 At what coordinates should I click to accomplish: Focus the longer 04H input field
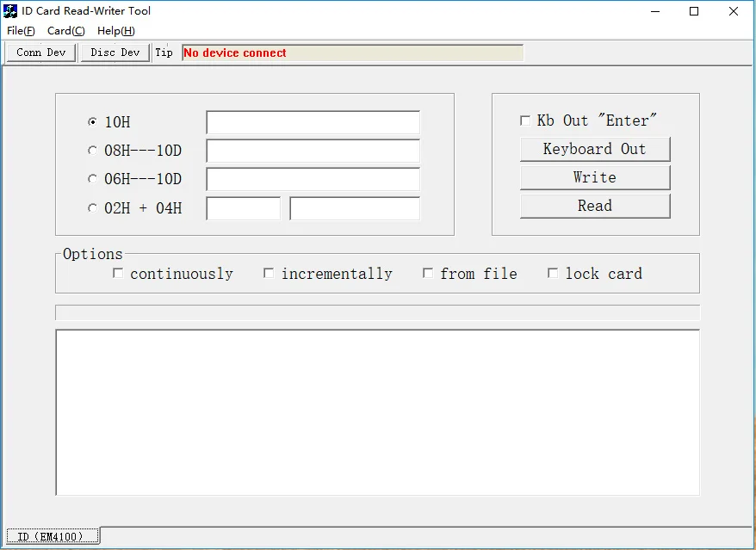pos(355,208)
